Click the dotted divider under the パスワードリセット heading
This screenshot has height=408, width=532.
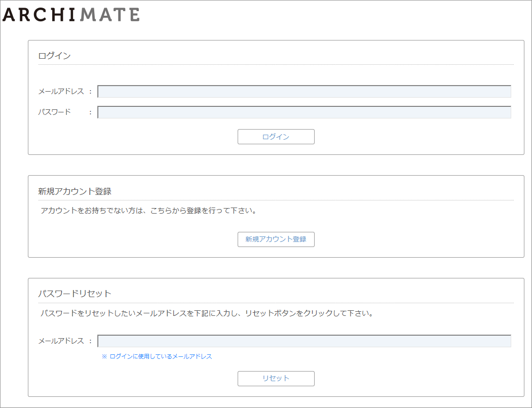[x=276, y=303]
